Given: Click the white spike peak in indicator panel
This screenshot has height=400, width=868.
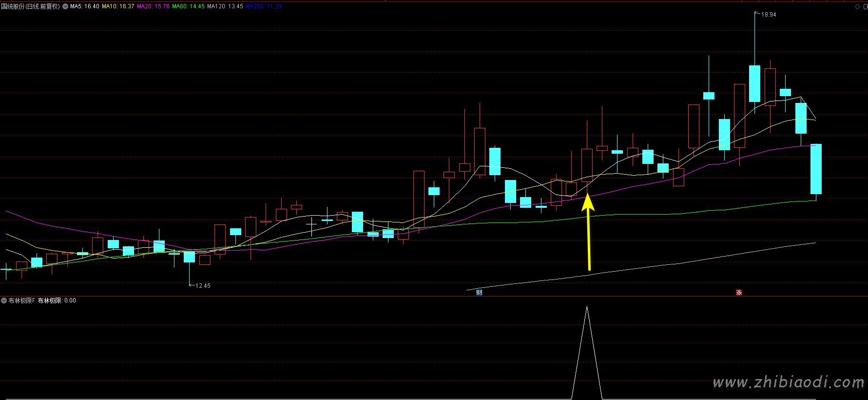Looking at the screenshot, I should 587,308.
